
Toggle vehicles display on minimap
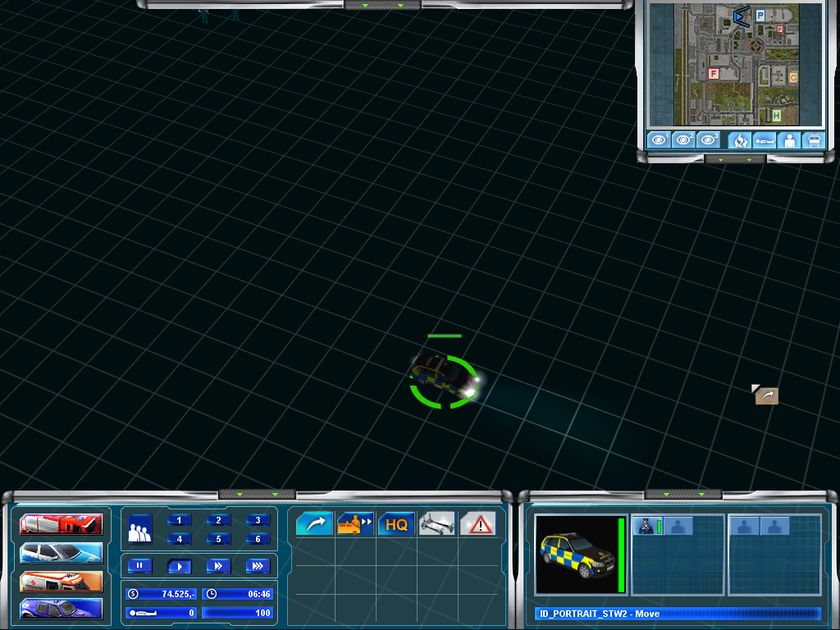[814, 140]
